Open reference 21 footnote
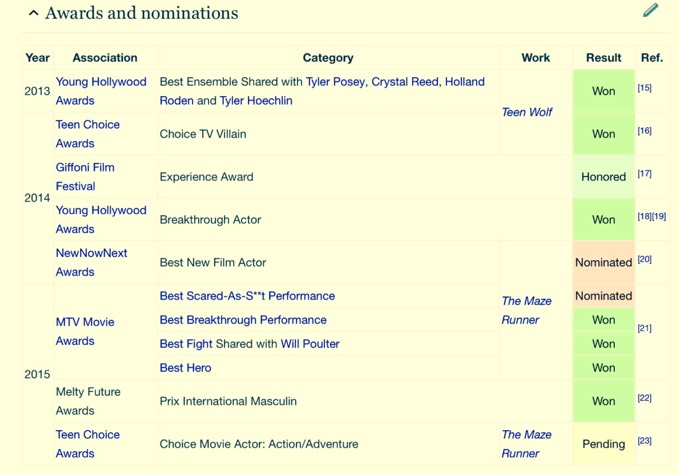The height and width of the screenshot is (475, 679). [x=644, y=328]
